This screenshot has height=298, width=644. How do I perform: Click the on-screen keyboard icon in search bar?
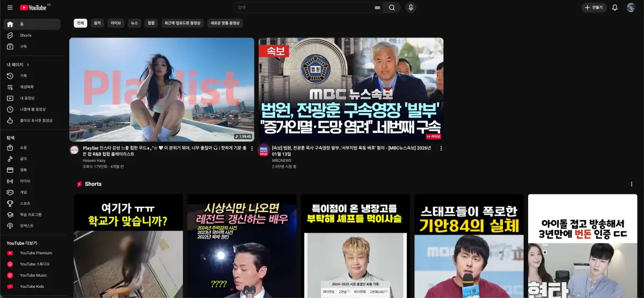click(377, 8)
